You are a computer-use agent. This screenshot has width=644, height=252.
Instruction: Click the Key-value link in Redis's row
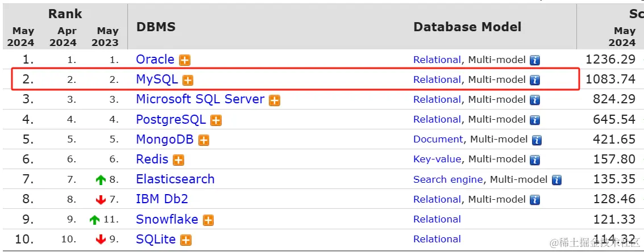tap(437, 159)
